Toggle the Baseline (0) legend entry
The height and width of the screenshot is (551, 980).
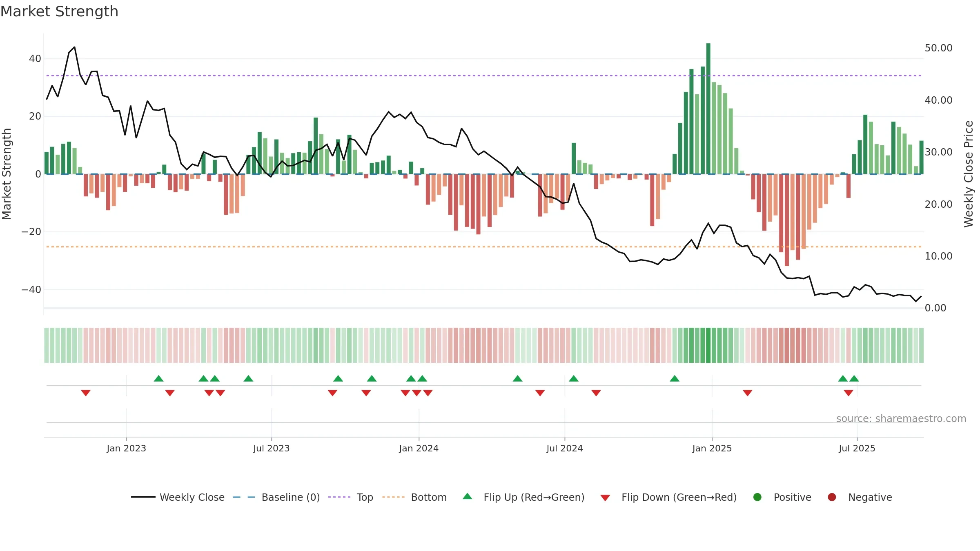click(x=276, y=497)
